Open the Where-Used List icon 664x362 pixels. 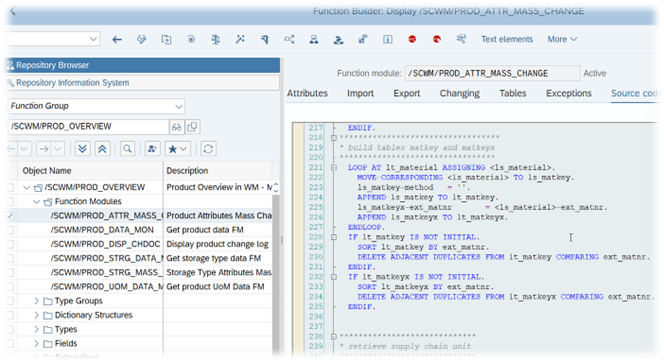click(x=289, y=39)
